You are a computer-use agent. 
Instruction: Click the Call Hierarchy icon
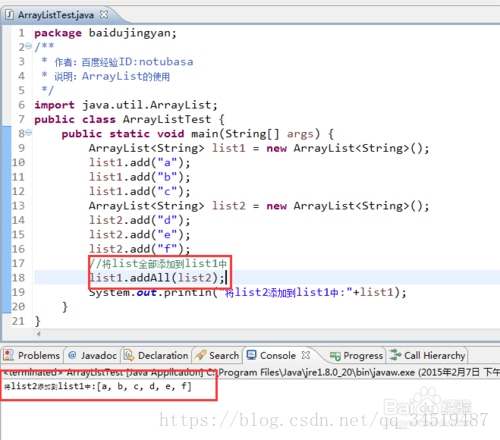(x=395, y=355)
